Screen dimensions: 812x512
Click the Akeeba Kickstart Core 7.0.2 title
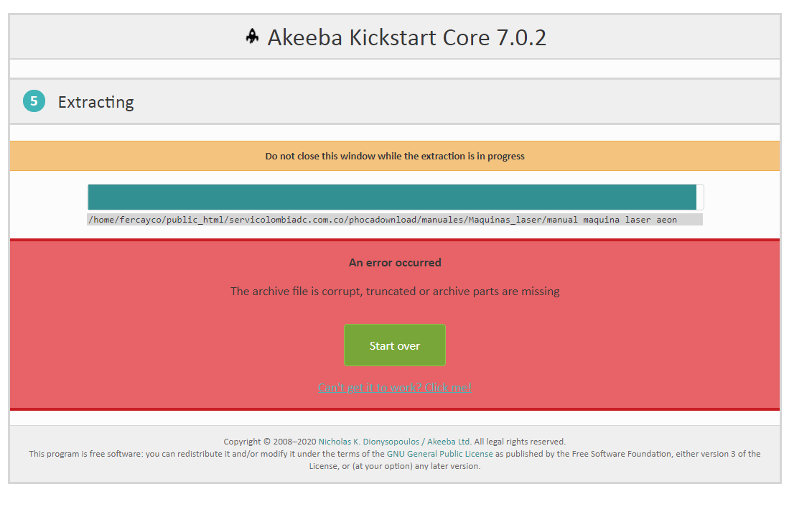407,38
